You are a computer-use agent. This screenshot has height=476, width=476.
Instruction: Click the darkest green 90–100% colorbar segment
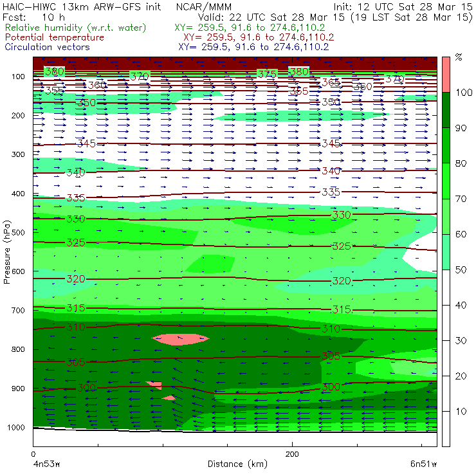[x=446, y=110]
